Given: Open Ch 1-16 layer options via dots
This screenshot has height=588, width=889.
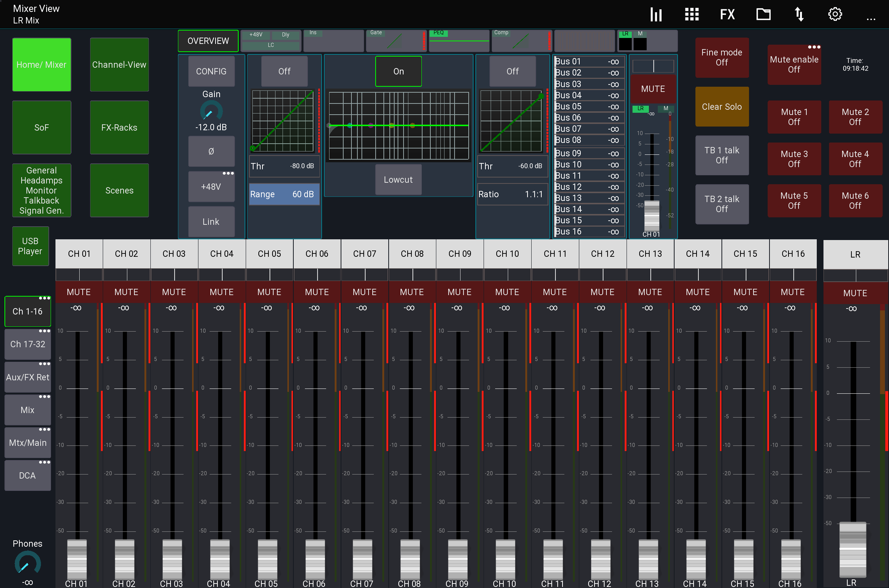Looking at the screenshot, I should click(45, 298).
